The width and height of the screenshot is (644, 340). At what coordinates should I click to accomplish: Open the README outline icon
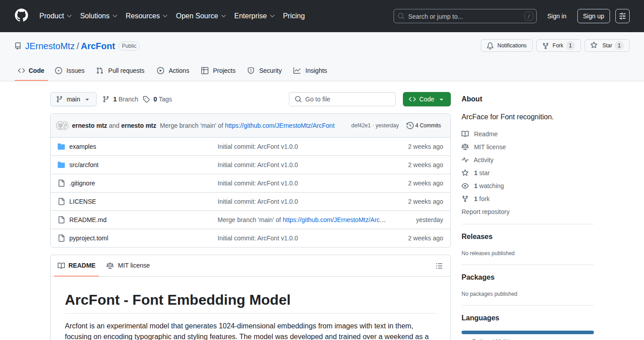439,266
